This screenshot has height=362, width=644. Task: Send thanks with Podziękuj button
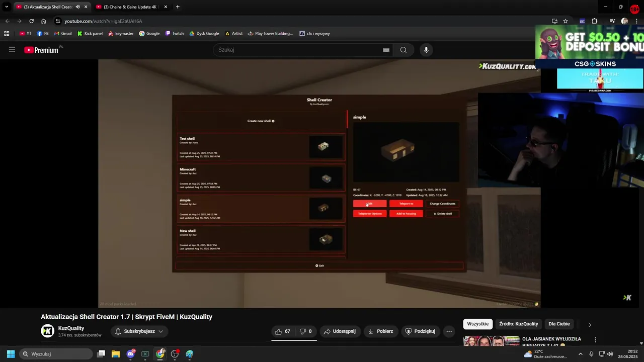[x=421, y=331]
